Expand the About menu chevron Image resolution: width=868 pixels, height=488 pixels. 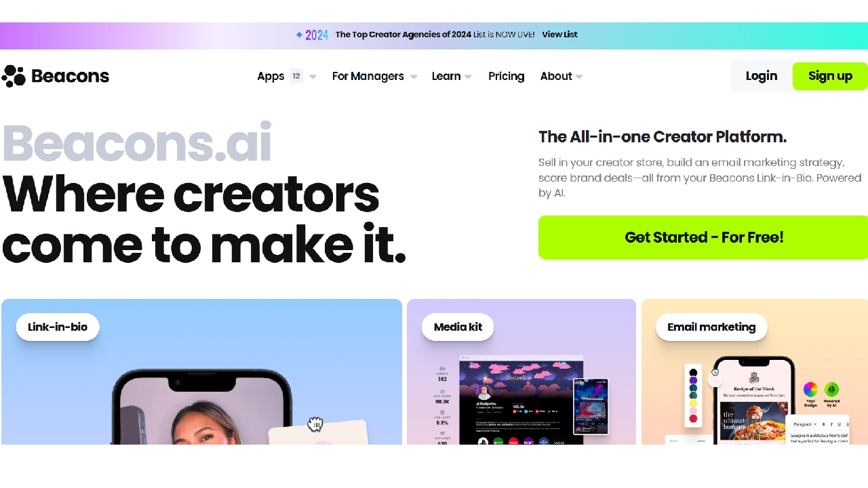tap(579, 77)
